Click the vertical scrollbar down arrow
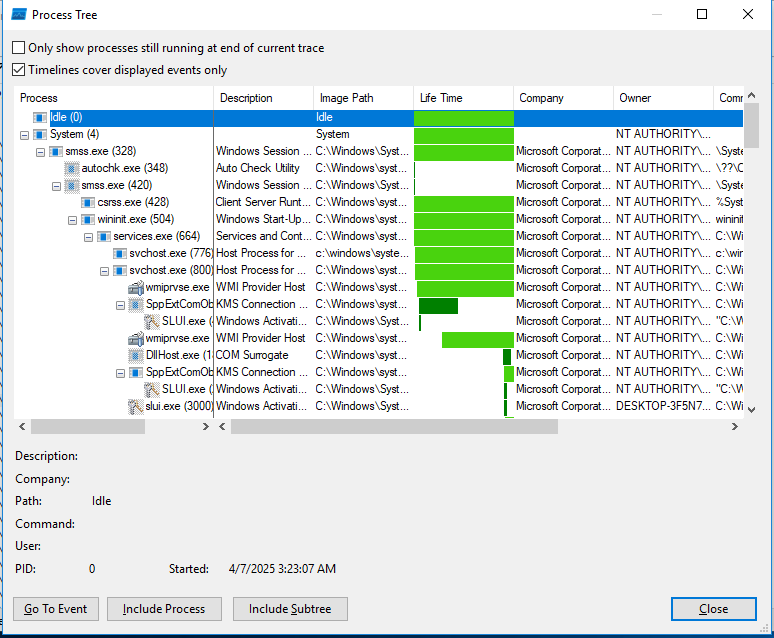774x638 pixels. 752,409
